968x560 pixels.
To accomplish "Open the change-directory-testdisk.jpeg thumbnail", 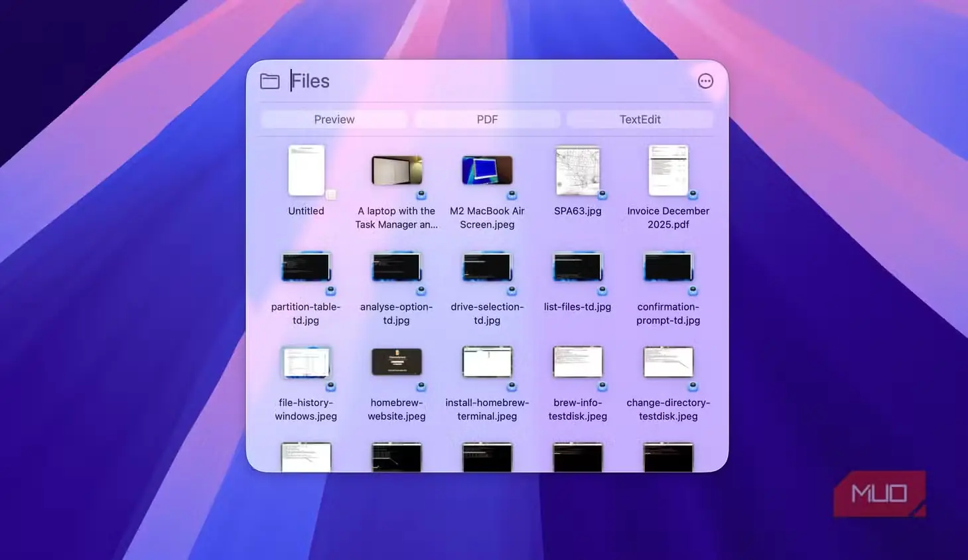I will [668, 362].
